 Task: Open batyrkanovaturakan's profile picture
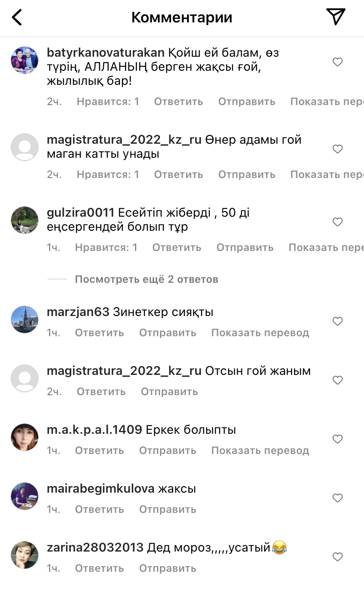coord(25,60)
